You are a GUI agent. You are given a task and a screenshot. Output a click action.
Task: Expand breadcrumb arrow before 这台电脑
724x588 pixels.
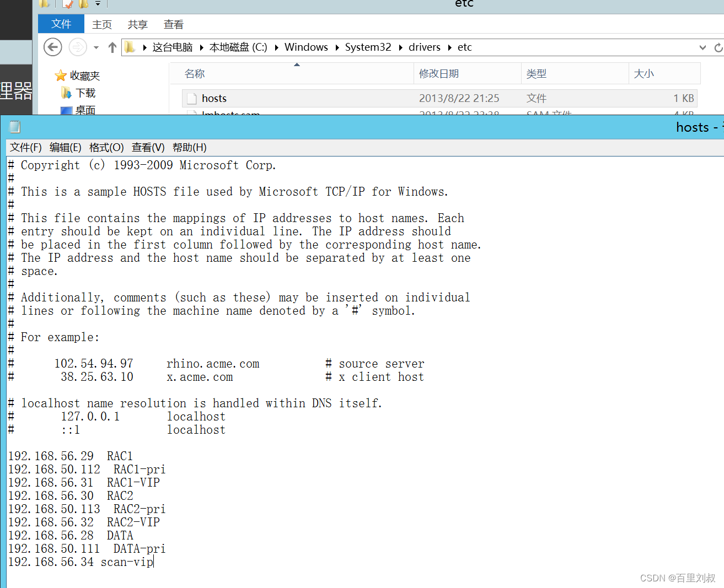[145, 48]
